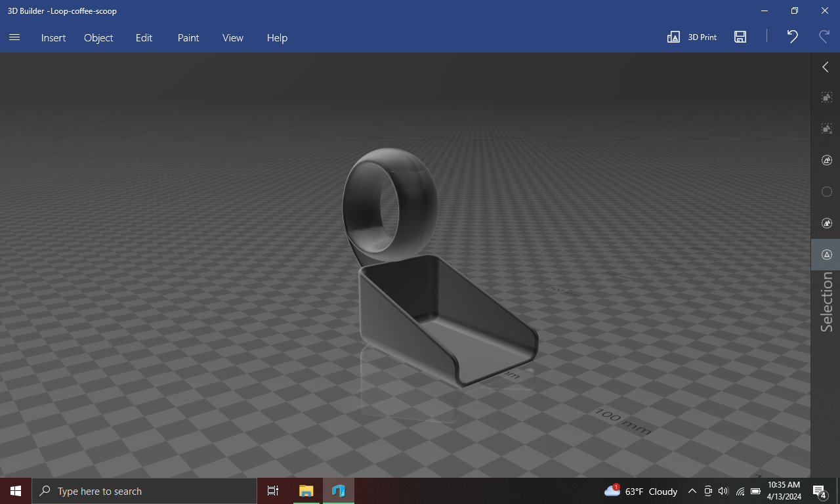Select all objects using the sidebar icon
Screen dimensions: 840x504
tap(826, 96)
